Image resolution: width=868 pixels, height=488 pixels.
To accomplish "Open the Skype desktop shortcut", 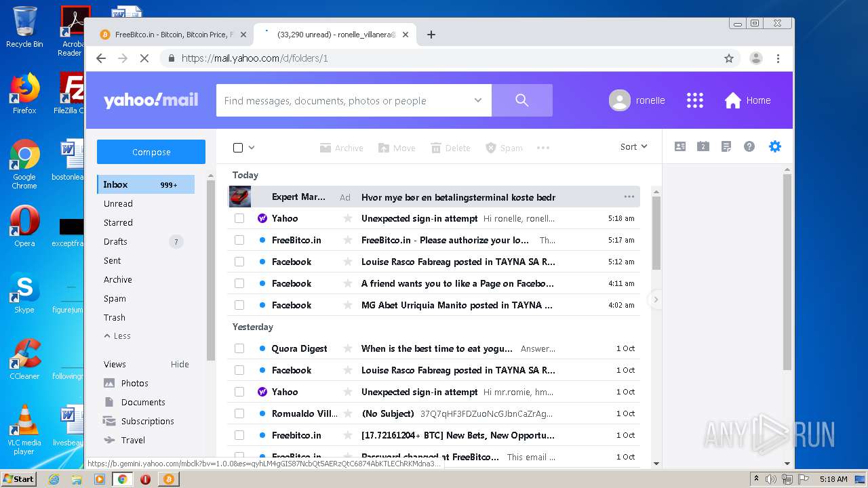I will [24, 292].
